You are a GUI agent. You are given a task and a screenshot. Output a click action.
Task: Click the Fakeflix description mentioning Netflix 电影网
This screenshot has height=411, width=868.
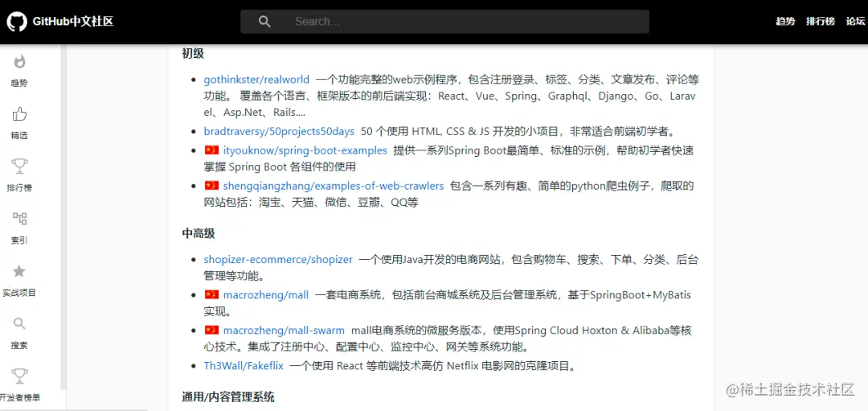coord(433,366)
